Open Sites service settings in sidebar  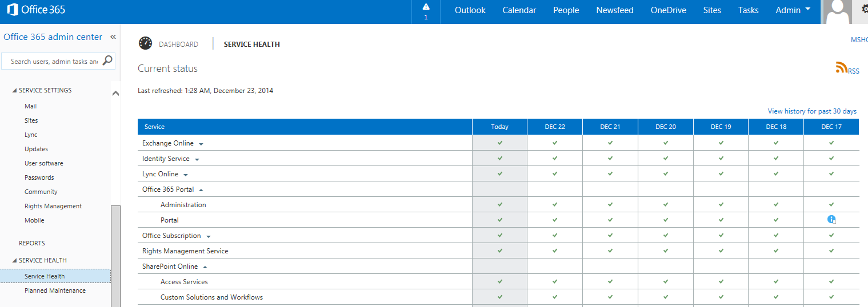(x=31, y=120)
